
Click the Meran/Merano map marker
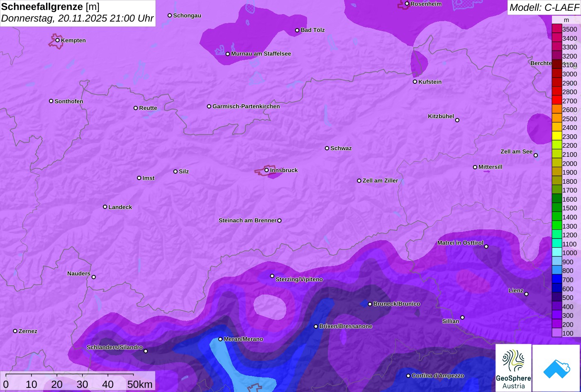click(x=220, y=339)
